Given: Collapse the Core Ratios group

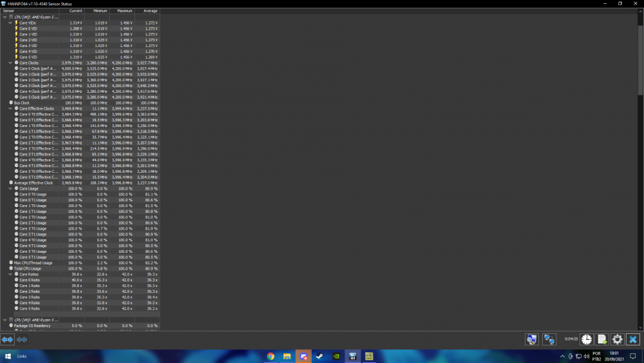Looking at the screenshot, I should (10, 274).
